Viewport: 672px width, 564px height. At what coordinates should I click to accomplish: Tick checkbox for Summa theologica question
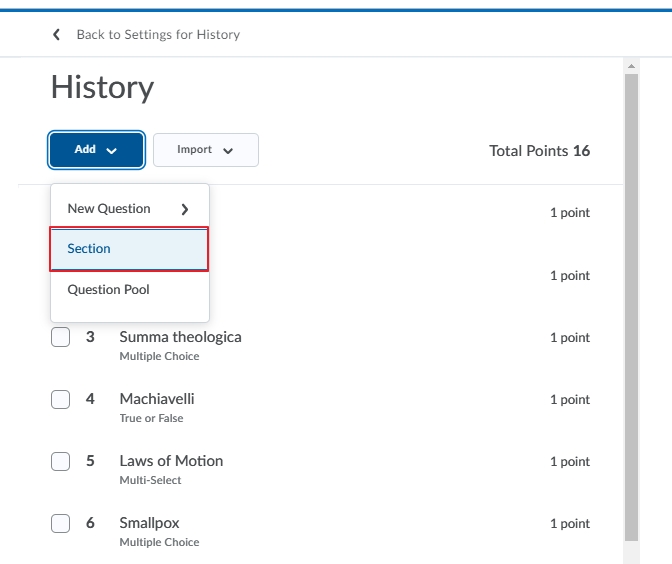pos(60,337)
